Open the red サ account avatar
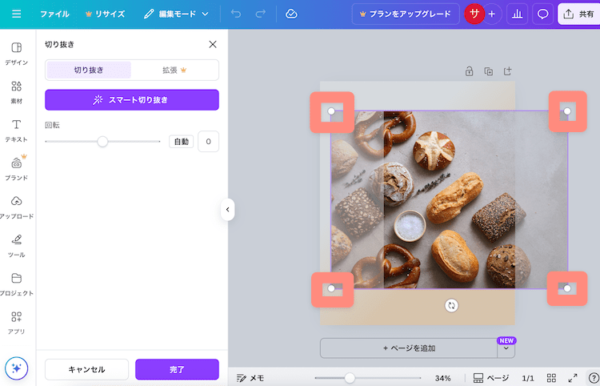Screen dimensions: 600x386 pyautogui.click(x=474, y=14)
